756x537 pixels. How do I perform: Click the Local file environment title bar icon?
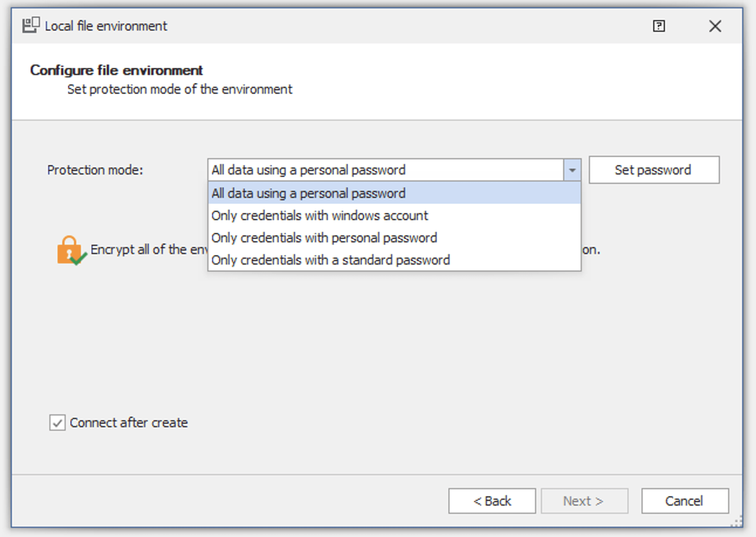coord(31,25)
